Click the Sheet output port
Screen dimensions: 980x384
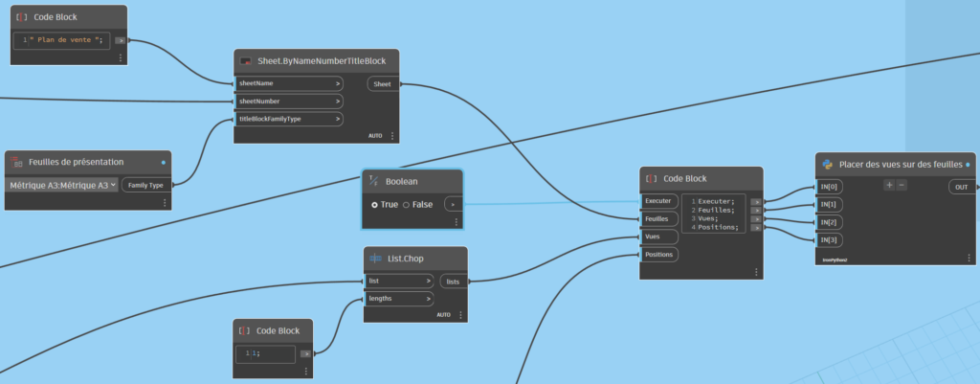382,83
